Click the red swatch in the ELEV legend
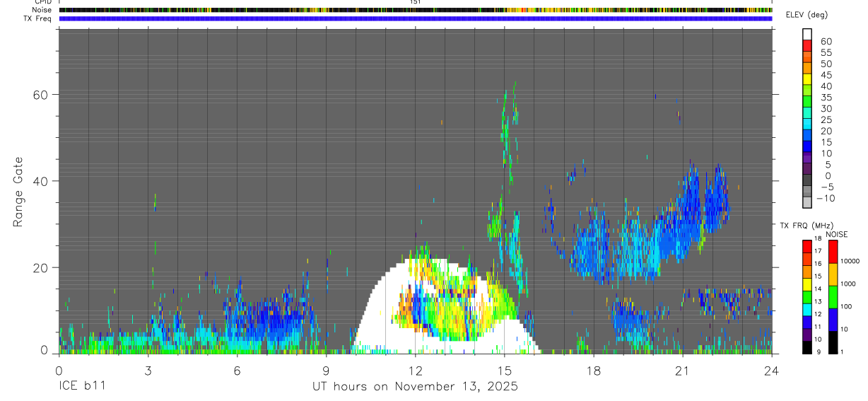The height and width of the screenshot is (401, 868). point(807,46)
